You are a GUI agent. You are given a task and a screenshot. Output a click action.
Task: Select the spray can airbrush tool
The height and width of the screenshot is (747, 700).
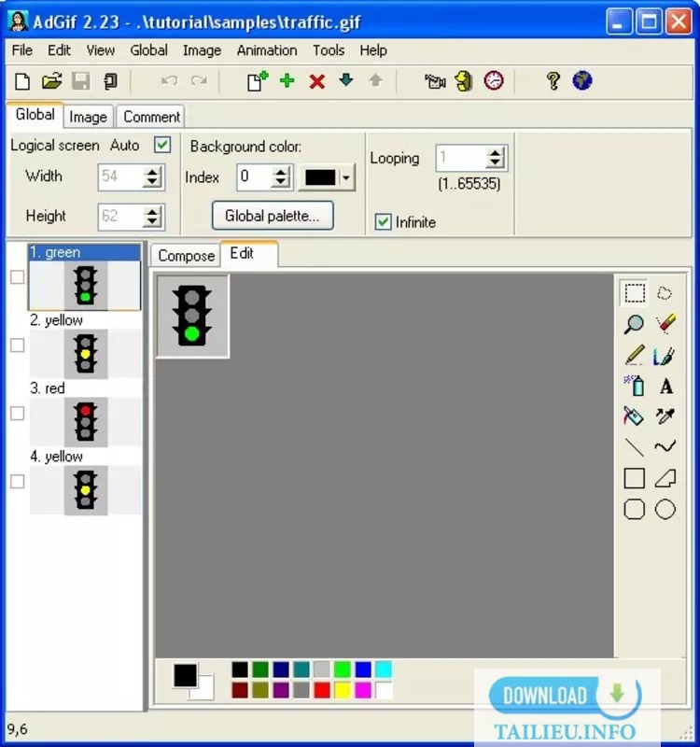635,386
